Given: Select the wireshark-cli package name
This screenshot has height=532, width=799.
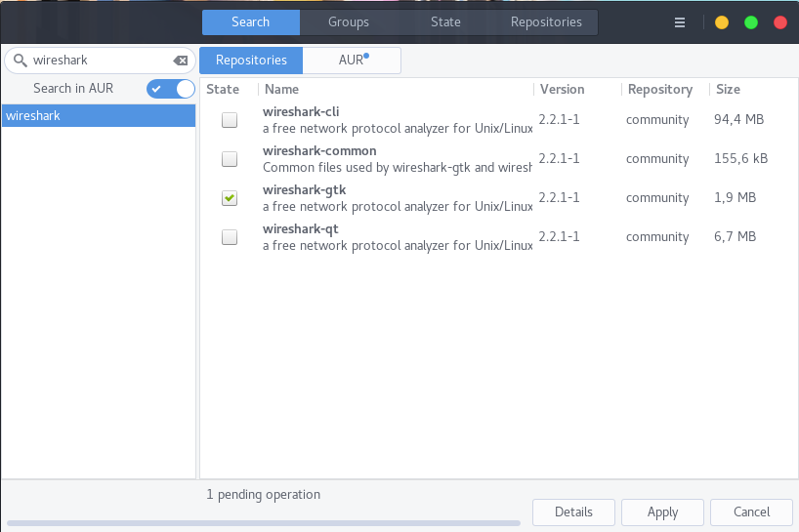Looking at the screenshot, I should point(301,112).
